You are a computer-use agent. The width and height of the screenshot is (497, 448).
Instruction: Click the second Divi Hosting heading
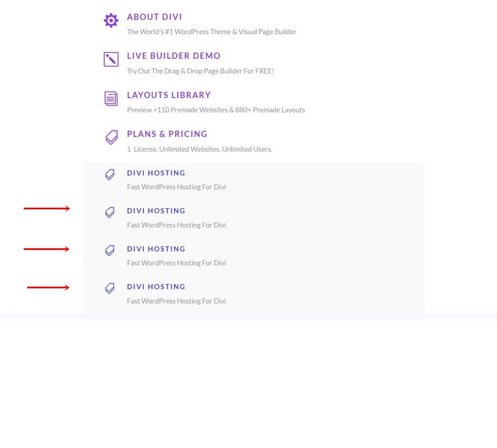click(156, 211)
